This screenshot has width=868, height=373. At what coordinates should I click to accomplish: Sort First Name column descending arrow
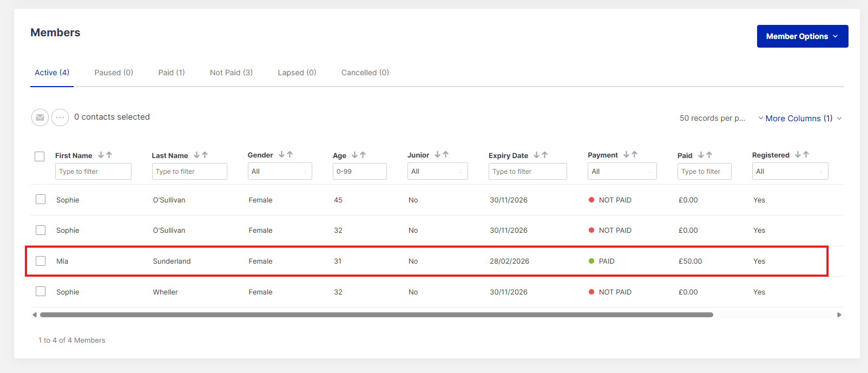tap(101, 155)
